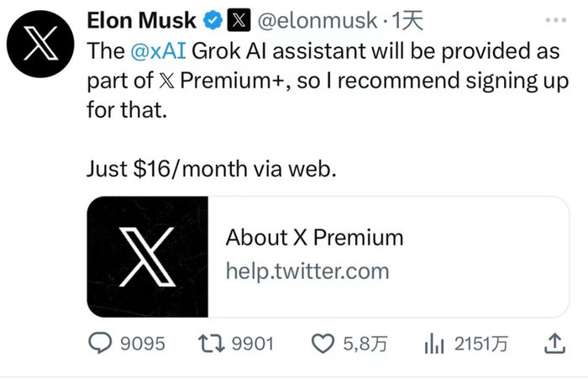Click the 9095 reply count
The width and height of the screenshot is (588, 379).
143,344
